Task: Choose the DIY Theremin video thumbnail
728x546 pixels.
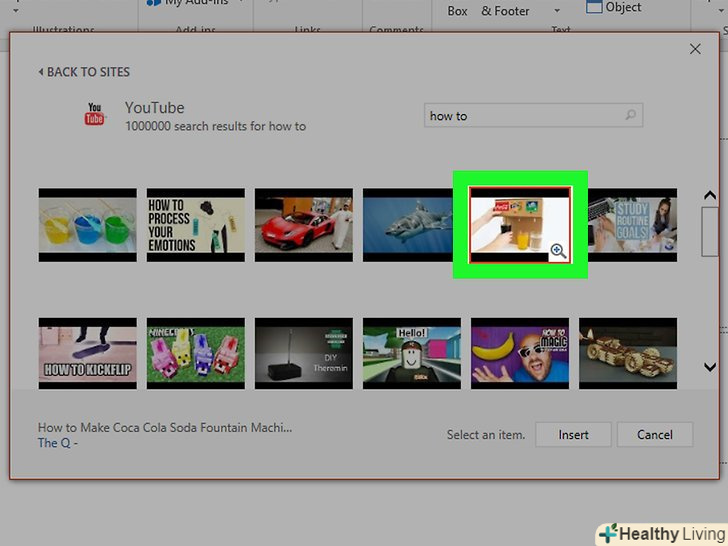Action: (303, 354)
